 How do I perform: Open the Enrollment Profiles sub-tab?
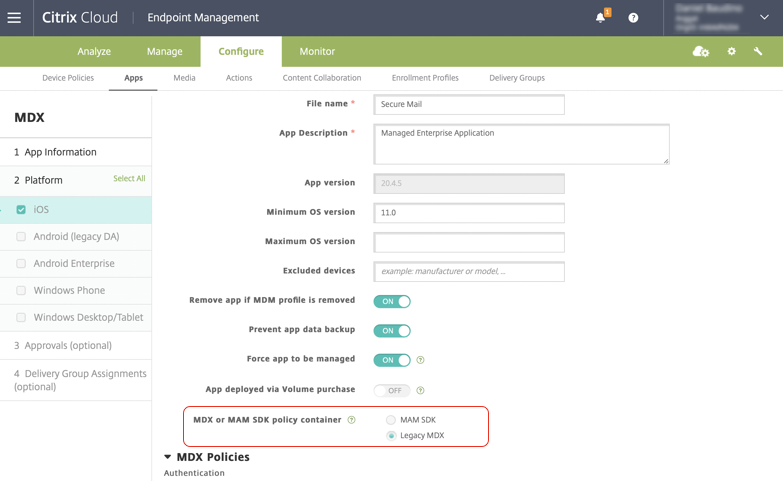click(x=425, y=78)
